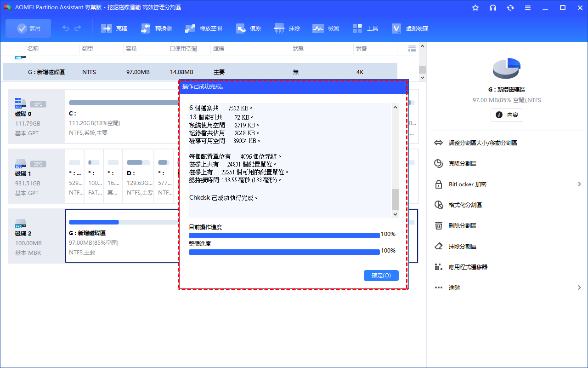Select 調整分割區大小/移動分割區 in side panel
588x368 pixels.
point(483,143)
